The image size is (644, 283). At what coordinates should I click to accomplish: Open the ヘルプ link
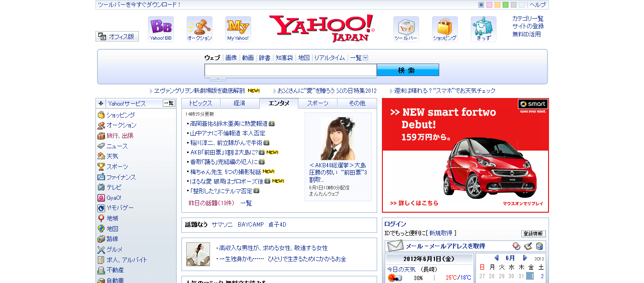(x=538, y=5)
